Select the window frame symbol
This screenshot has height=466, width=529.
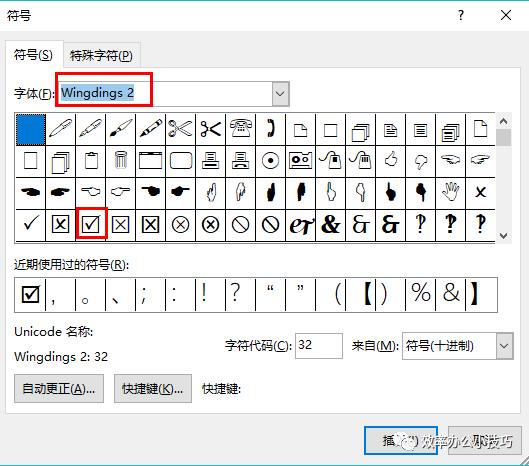click(x=150, y=161)
